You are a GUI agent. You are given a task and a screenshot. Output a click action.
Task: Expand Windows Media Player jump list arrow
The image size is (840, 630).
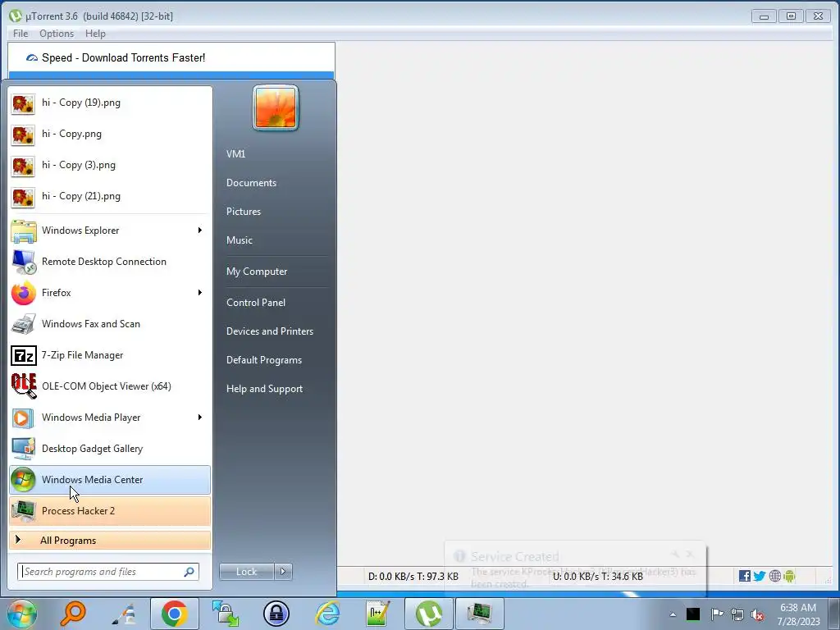(200, 418)
